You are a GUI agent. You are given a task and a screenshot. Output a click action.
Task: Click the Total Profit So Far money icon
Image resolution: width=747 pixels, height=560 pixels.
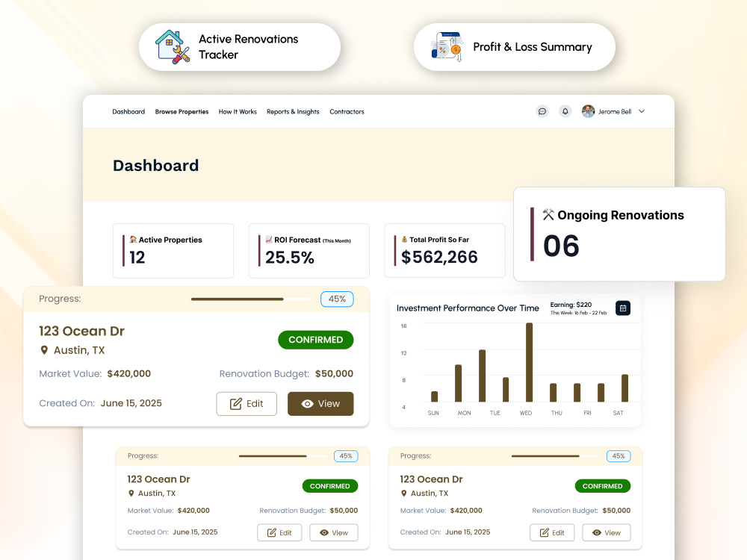coord(404,240)
